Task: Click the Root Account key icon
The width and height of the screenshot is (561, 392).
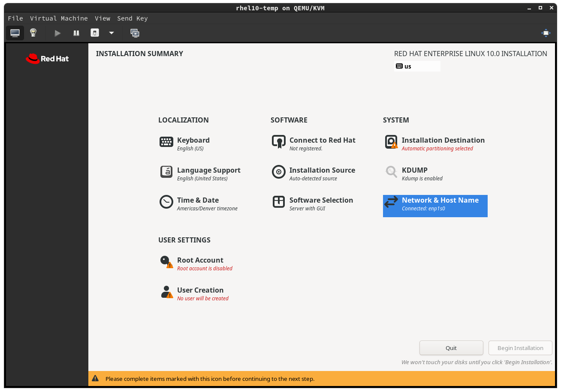Action: click(166, 262)
